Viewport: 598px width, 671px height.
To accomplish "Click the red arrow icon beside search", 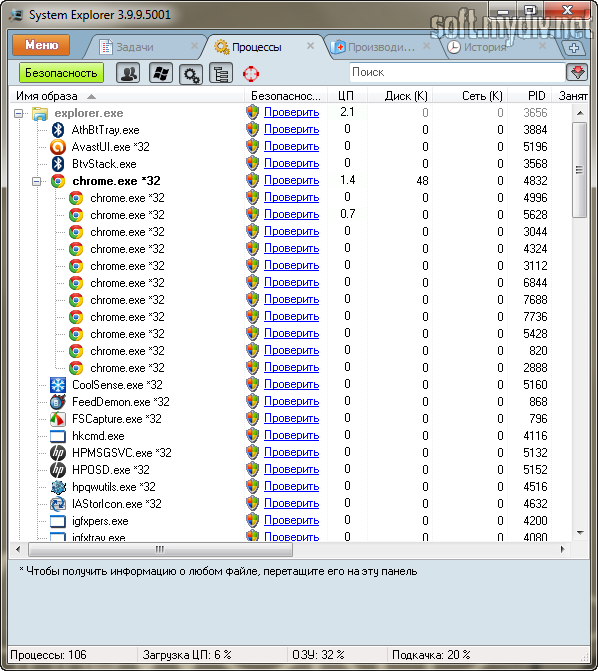I will 577,72.
